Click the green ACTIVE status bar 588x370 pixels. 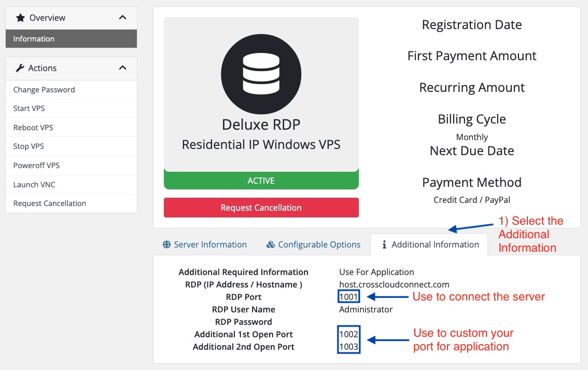click(x=261, y=181)
